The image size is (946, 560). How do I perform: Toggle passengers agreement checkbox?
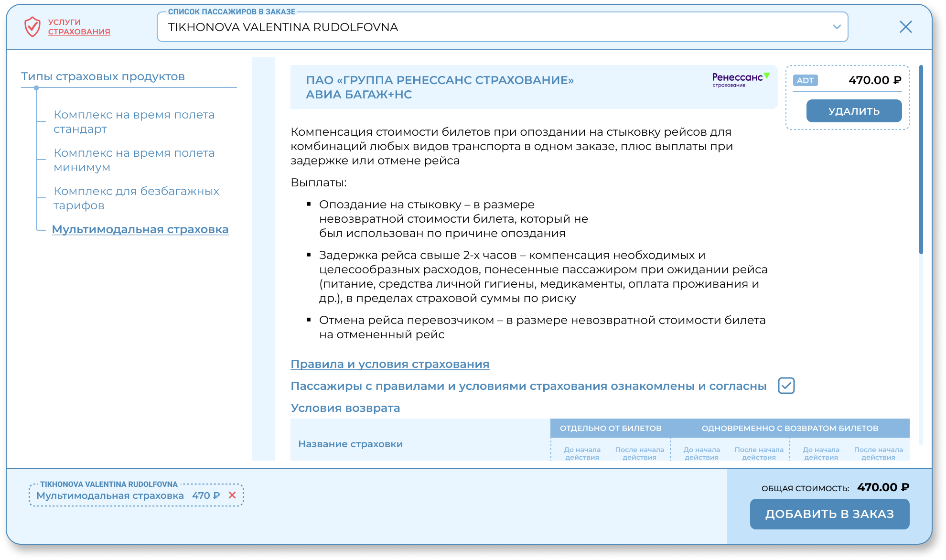coord(786,386)
